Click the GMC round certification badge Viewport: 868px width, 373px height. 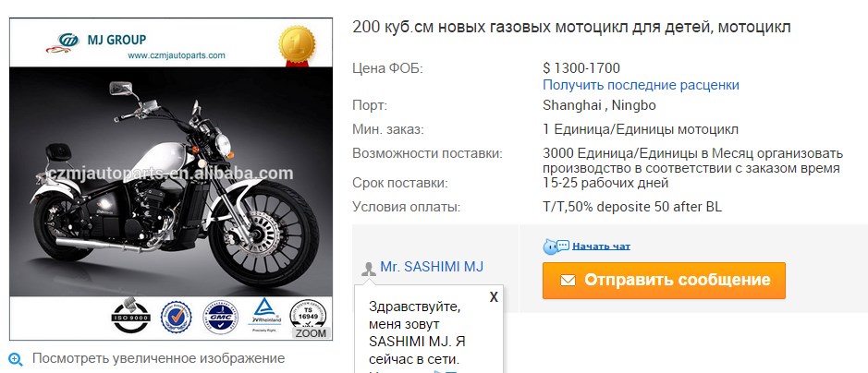[x=220, y=317]
